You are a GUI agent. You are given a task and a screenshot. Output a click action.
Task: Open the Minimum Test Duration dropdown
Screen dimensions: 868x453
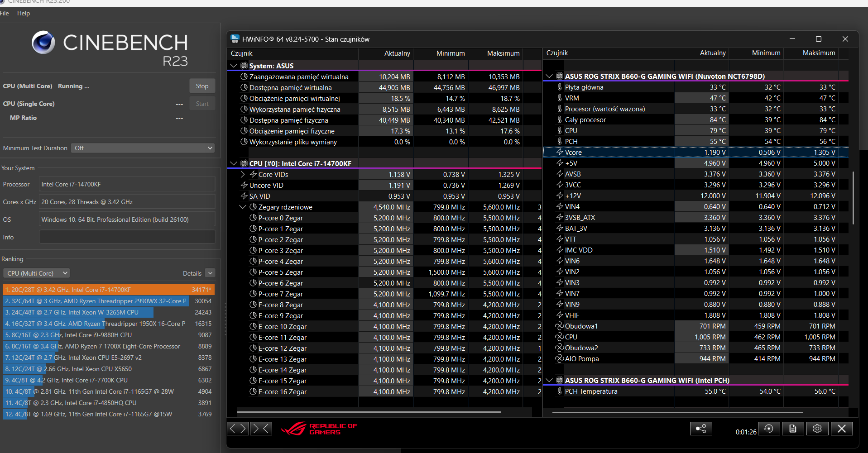click(x=143, y=148)
